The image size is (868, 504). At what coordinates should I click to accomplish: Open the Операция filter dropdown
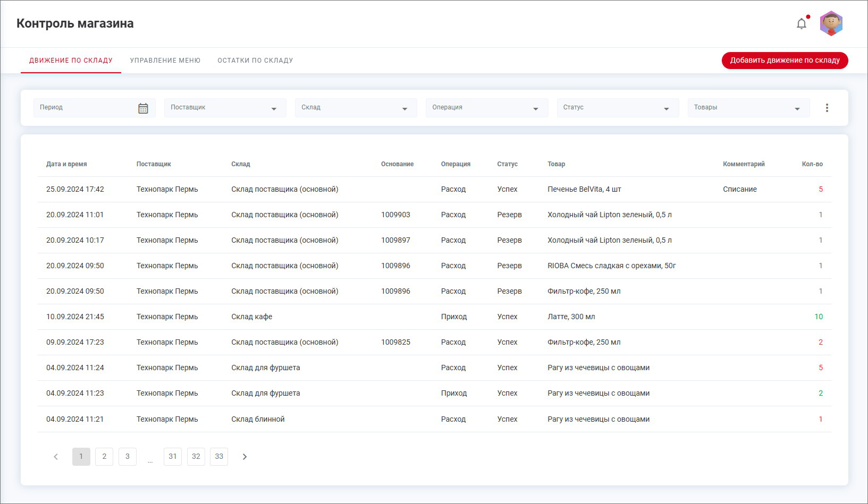pos(486,108)
